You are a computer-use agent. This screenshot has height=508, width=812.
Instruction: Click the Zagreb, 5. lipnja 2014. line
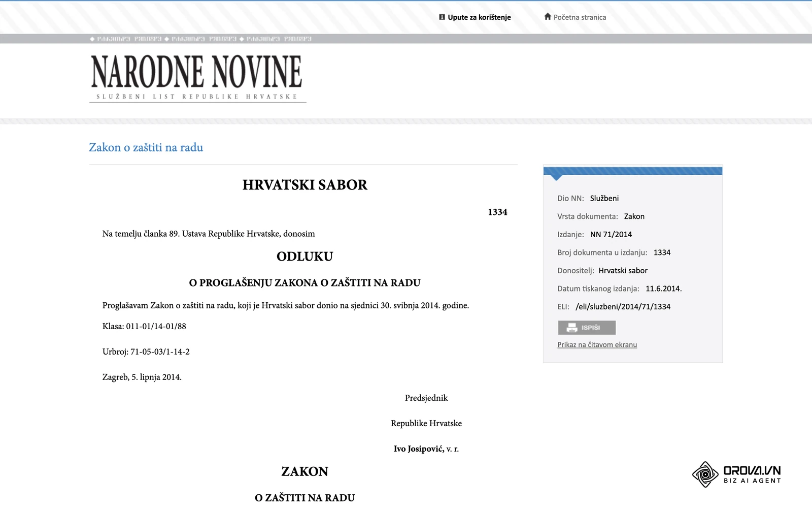(x=142, y=377)
